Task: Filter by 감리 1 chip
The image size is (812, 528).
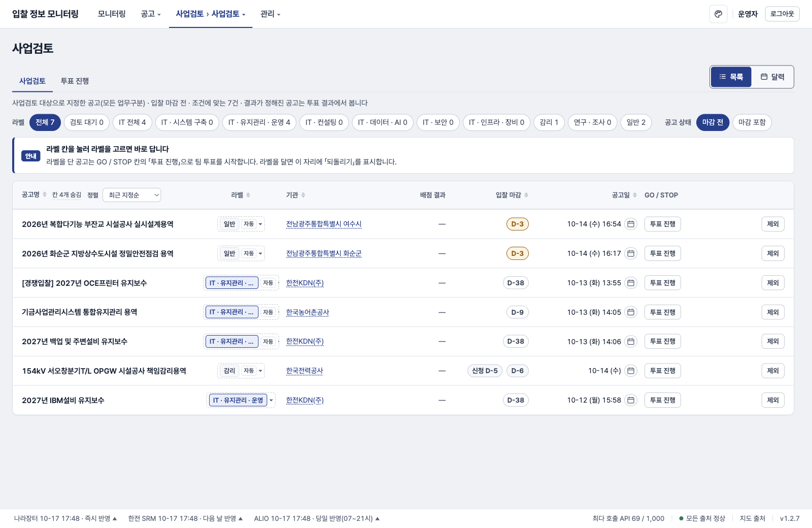Action: tap(549, 122)
